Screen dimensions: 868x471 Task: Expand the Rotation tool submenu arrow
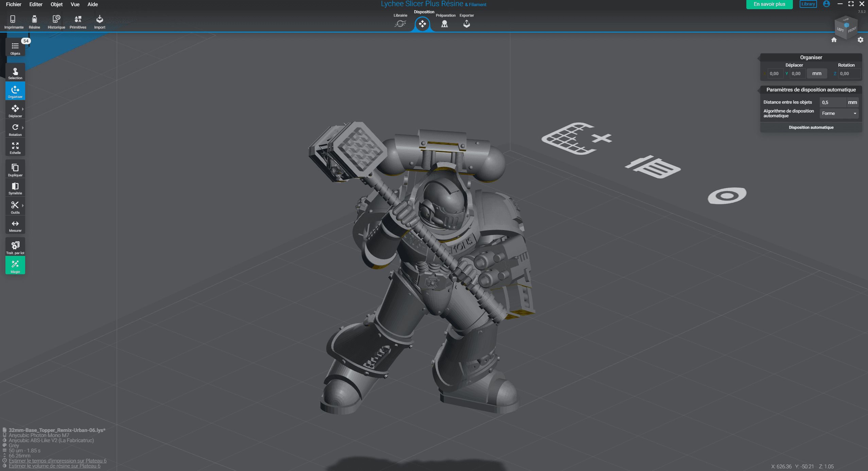23,128
